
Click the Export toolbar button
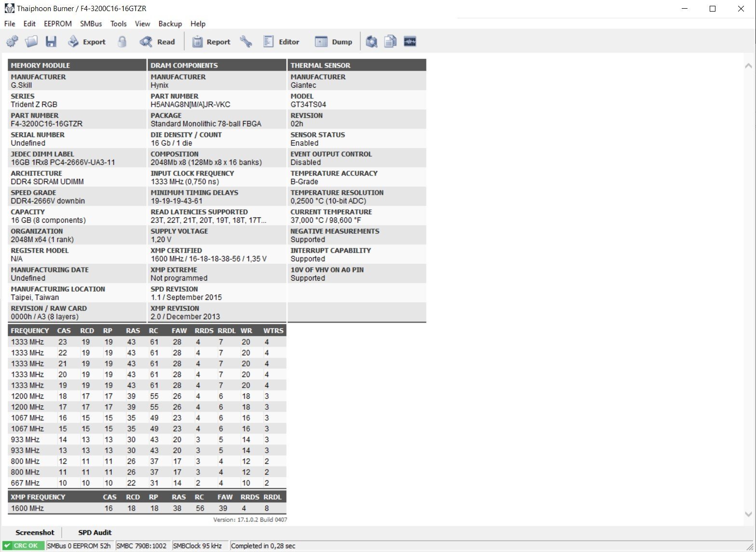[x=87, y=41]
